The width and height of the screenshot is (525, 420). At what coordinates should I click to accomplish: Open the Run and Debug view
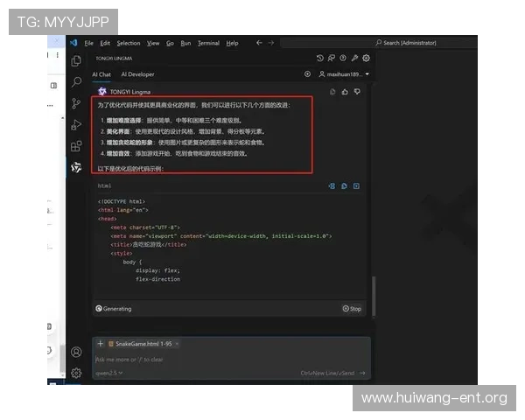tap(76, 124)
